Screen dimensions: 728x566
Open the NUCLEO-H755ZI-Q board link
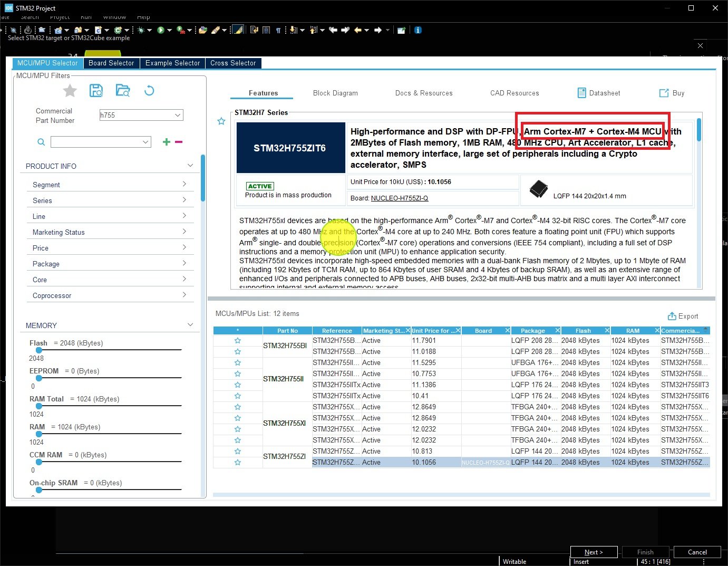pos(399,198)
